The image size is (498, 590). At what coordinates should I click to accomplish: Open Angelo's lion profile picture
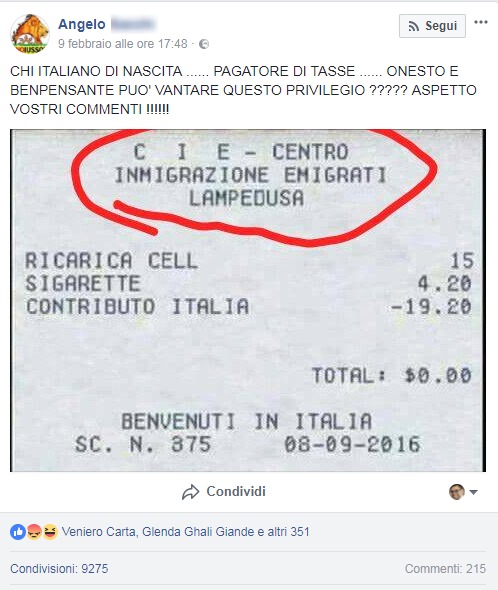(30, 34)
